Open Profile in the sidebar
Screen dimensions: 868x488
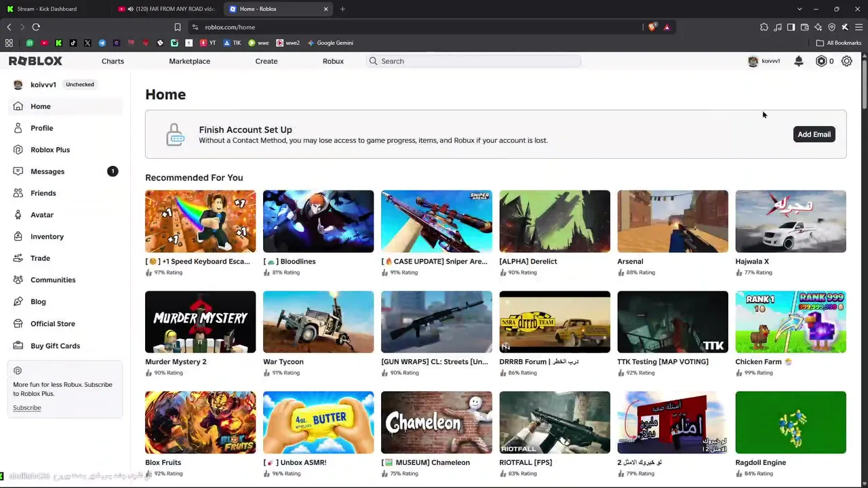[x=65, y=128]
